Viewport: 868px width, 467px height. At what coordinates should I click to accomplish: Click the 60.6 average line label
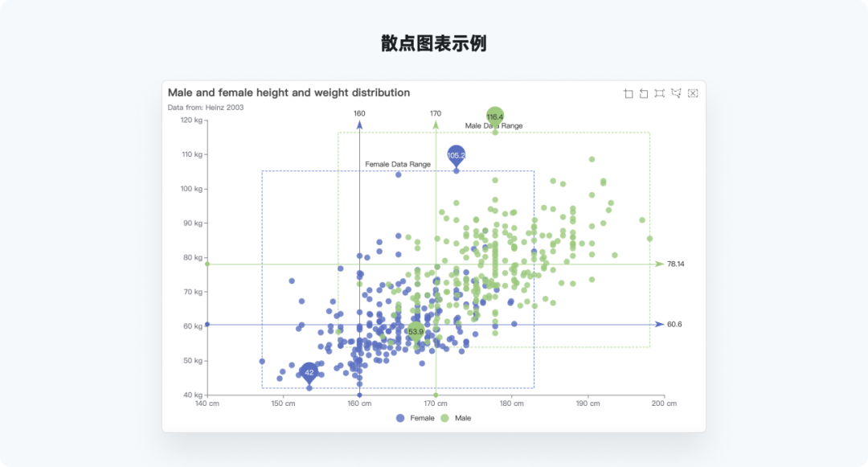pos(674,325)
